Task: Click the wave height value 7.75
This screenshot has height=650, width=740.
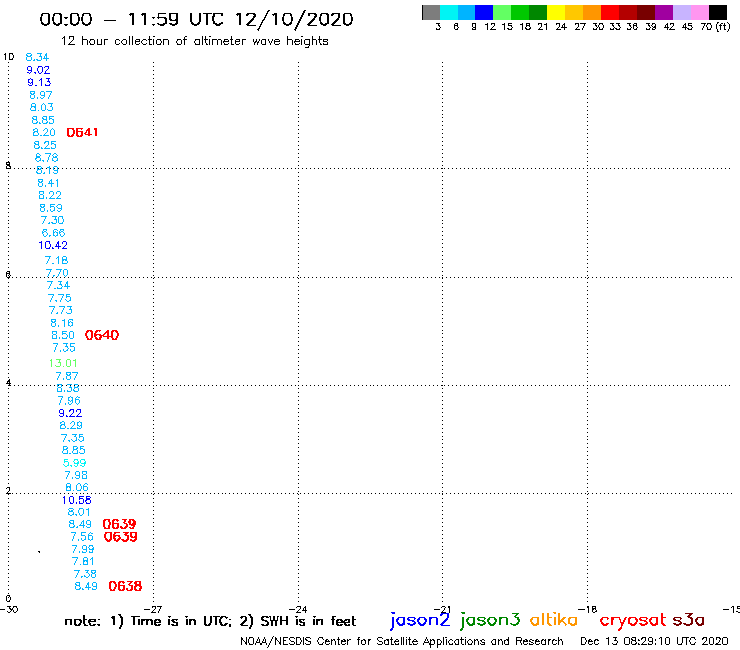Action: pyautogui.click(x=60, y=298)
